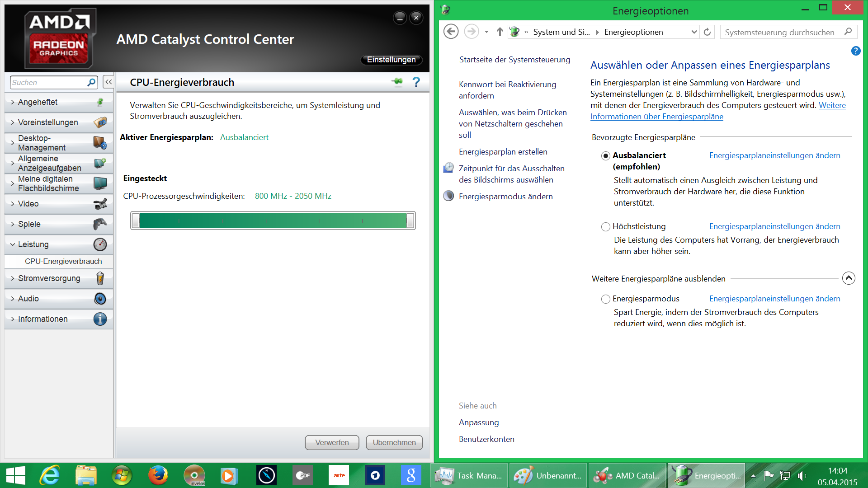Click the search magnifier in Suchen box
This screenshot has width=868, height=488.
point(91,82)
